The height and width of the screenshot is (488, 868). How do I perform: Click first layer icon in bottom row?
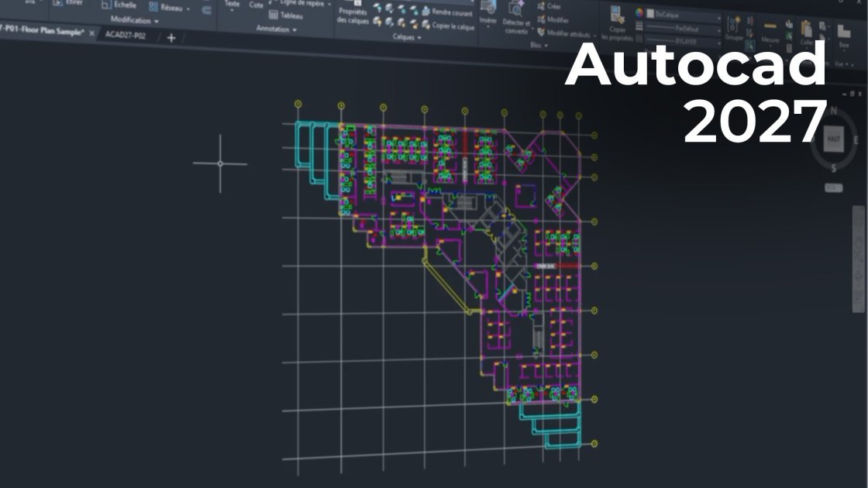pos(377,21)
